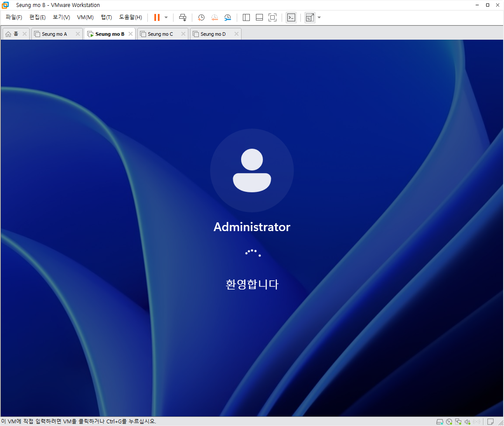
Task: Click the hard disk status icon
Action: [440, 422]
